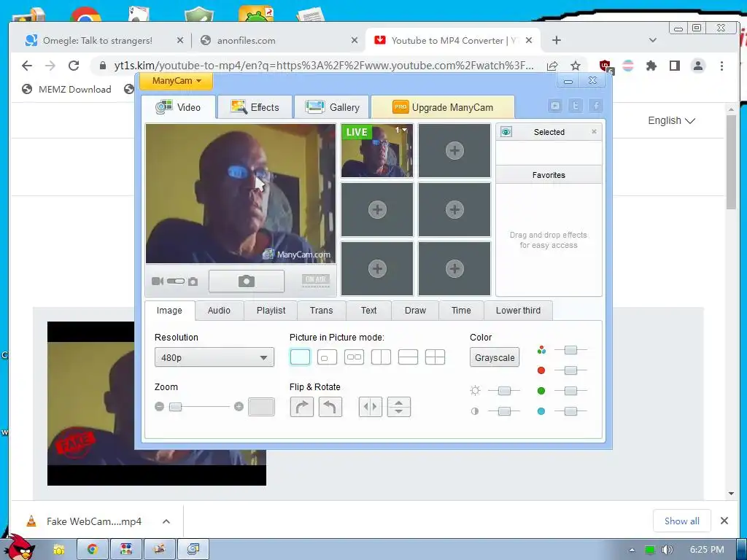Open the Text tab
Viewport: 747px width, 560px height.
click(368, 311)
